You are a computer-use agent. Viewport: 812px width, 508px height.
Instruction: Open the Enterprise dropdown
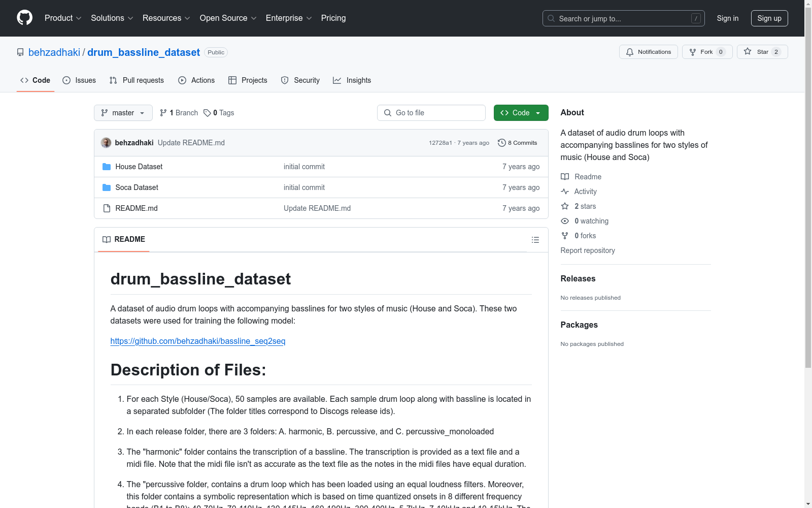point(289,18)
